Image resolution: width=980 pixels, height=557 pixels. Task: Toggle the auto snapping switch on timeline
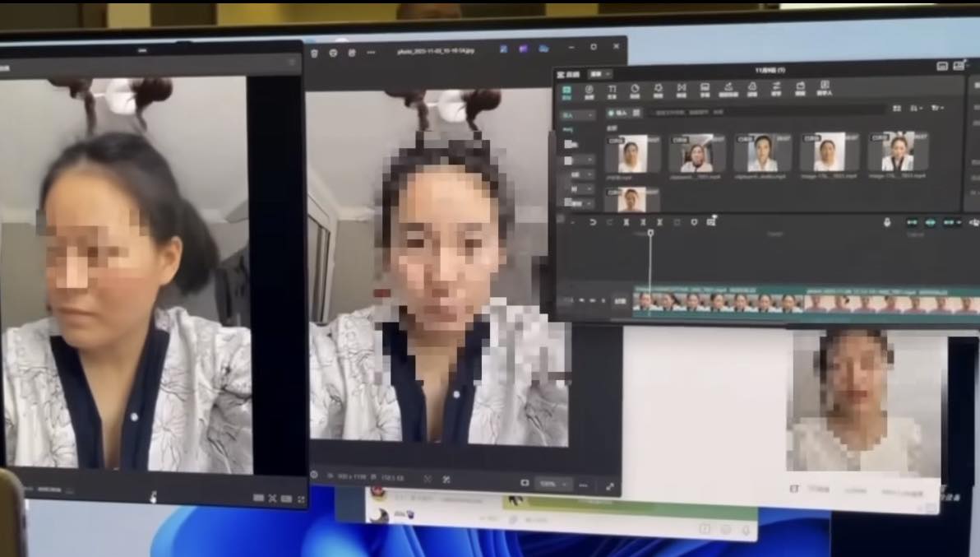(931, 222)
